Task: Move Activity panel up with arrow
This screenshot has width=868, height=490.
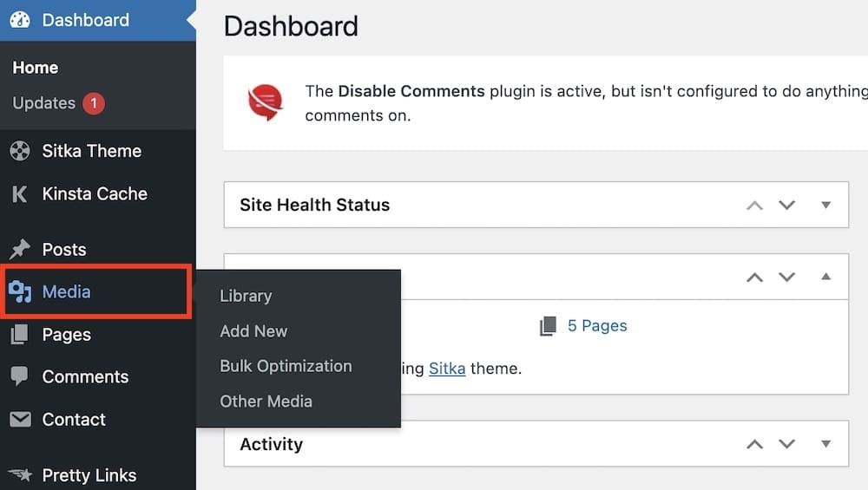Action: pyautogui.click(x=754, y=444)
